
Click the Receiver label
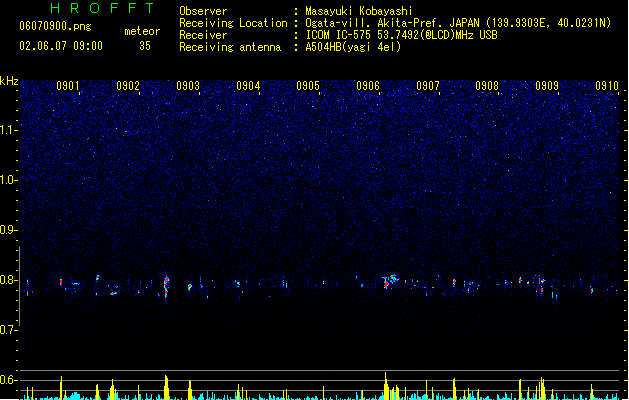tap(203, 35)
